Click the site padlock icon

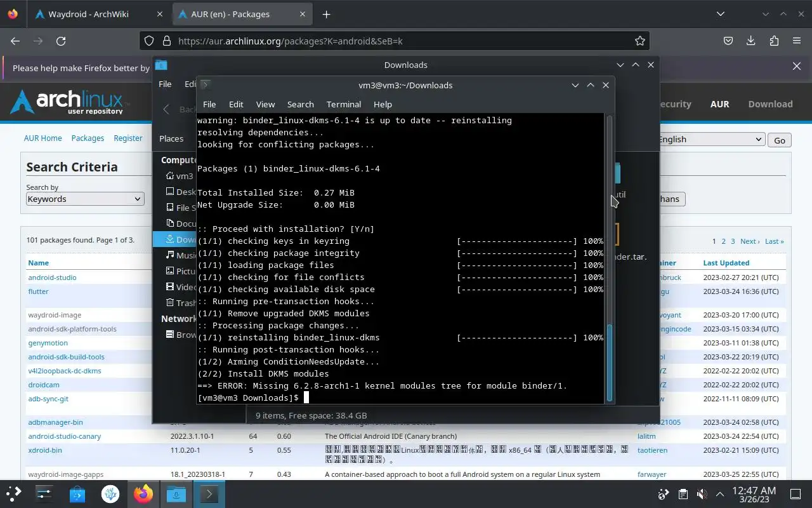point(167,41)
